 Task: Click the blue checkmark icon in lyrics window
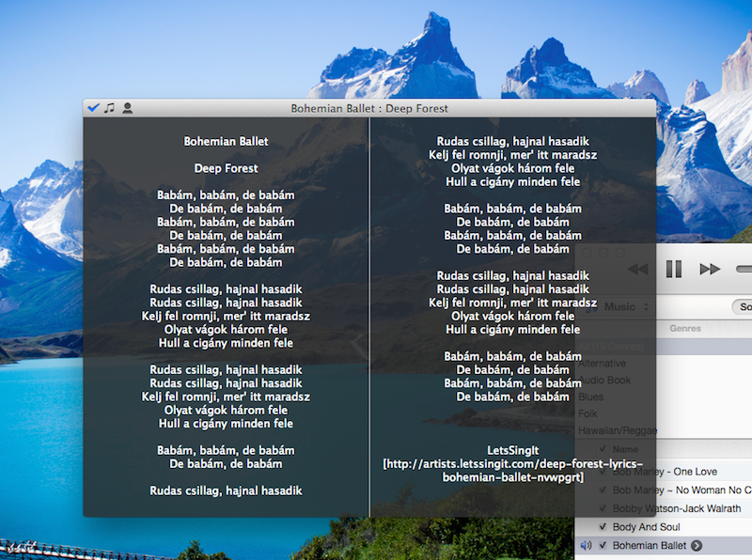pos(93,108)
